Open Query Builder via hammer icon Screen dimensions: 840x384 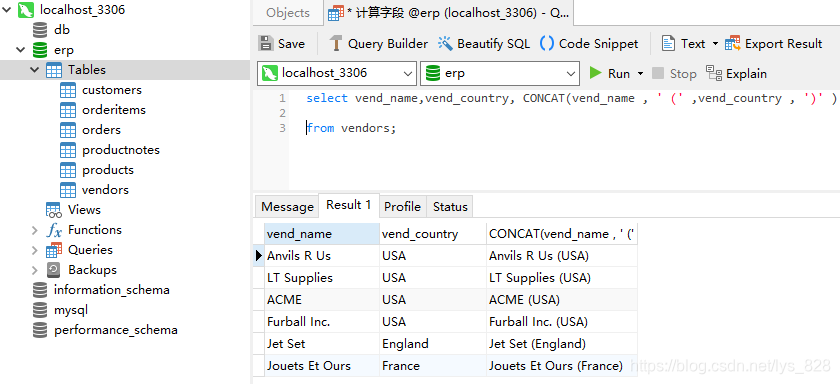[x=335, y=43]
